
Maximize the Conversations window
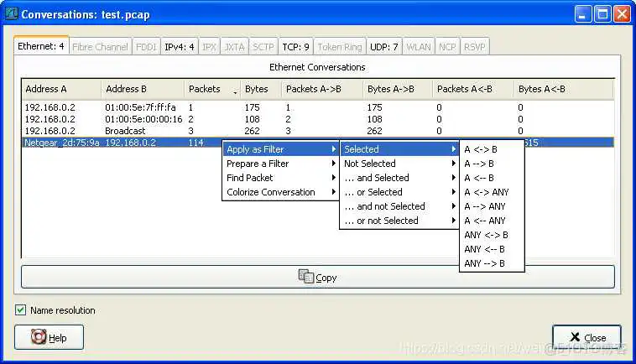pos(602,14)
